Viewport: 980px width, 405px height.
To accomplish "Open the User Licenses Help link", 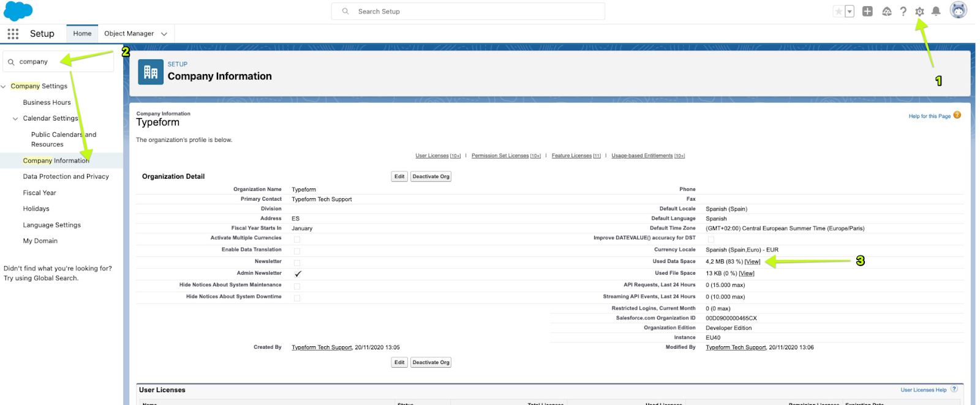I will pyautogui.click(x=924, y=390).
